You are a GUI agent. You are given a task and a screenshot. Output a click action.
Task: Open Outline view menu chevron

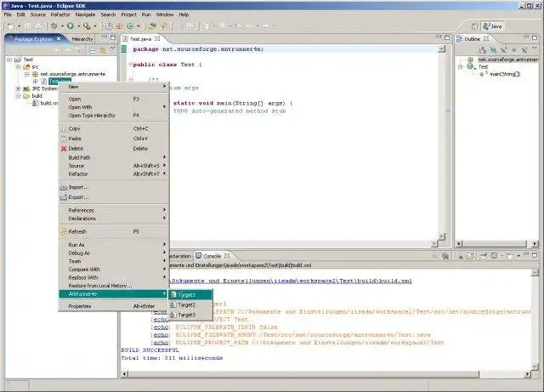(x=535, y=48)
